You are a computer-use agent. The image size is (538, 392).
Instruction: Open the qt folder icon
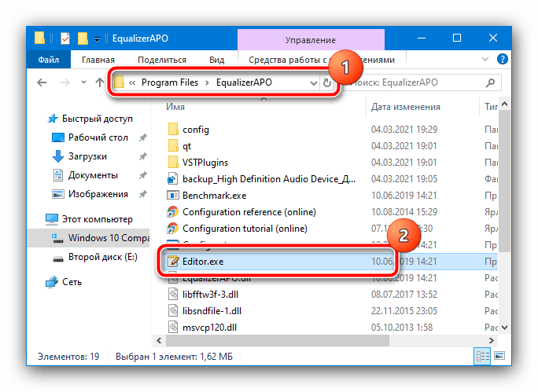coord(173,146)
